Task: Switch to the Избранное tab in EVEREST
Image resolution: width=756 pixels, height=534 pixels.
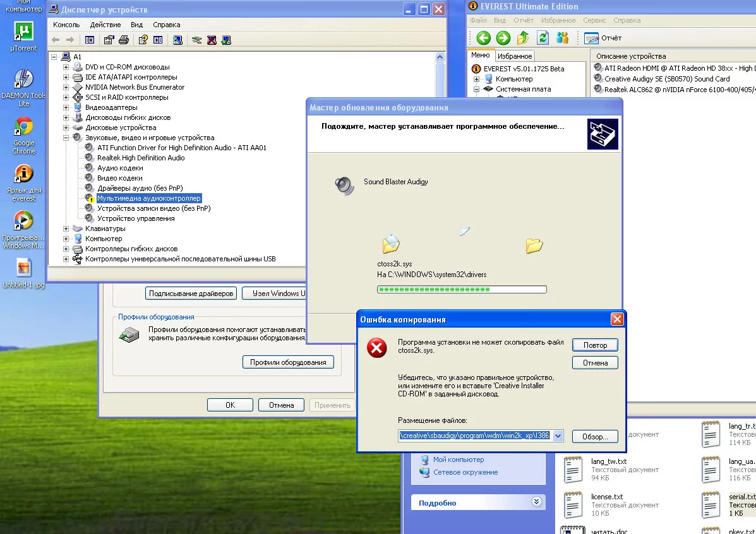Action: click(x=514, y=56)
